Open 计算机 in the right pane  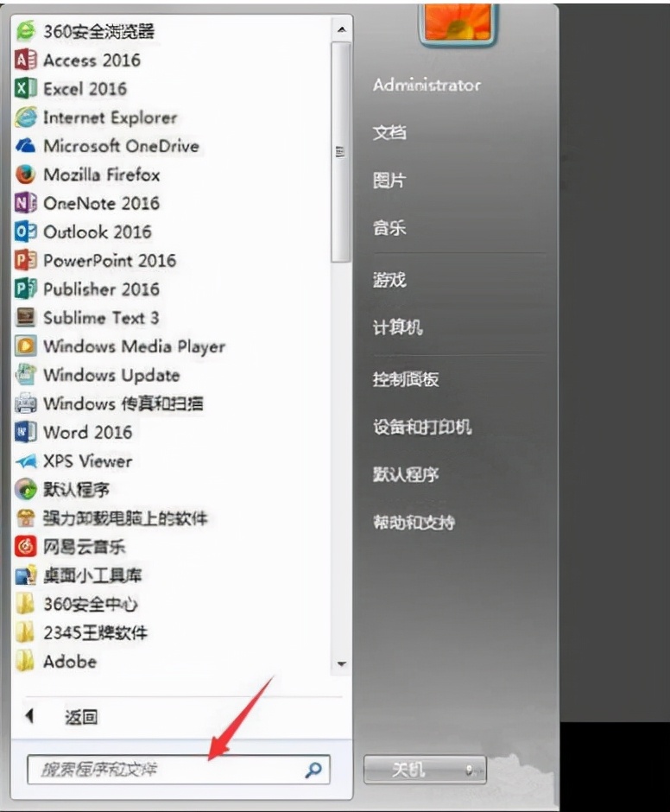(x=398, y=327)
